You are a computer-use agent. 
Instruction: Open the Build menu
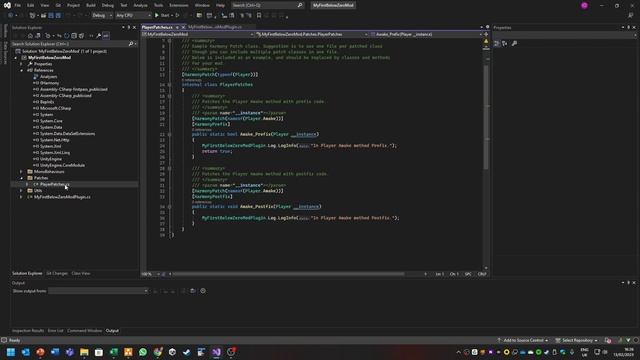pos(91,5)
